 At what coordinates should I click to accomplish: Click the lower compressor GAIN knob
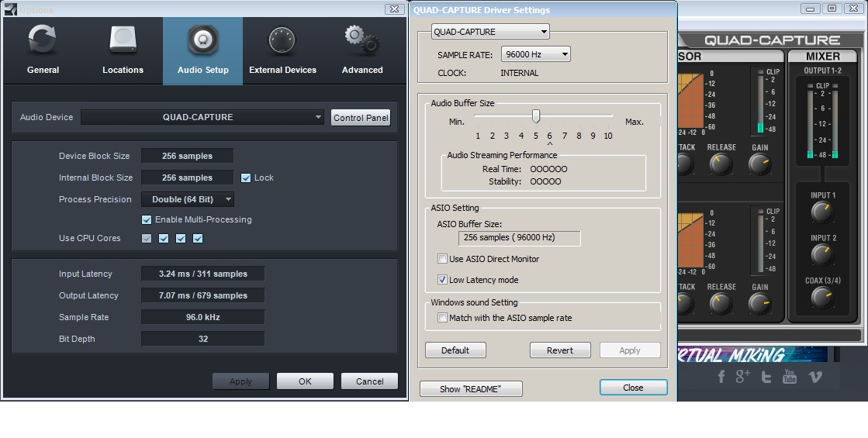[759, 304]
